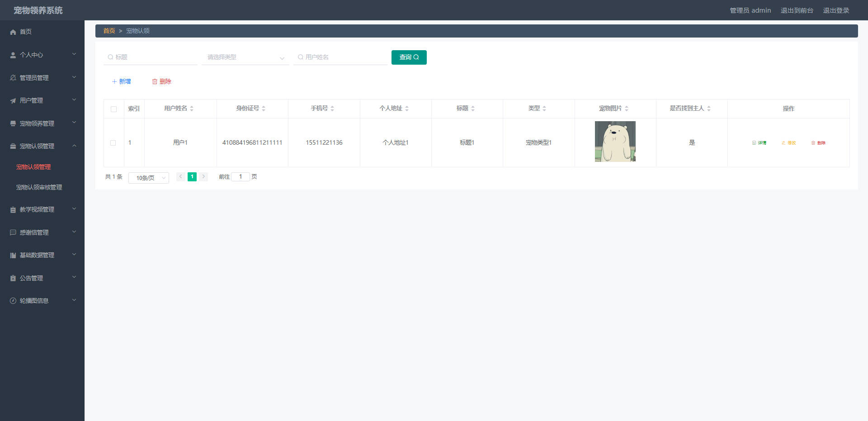Click the search icon in 标题 field

point(110,57)
